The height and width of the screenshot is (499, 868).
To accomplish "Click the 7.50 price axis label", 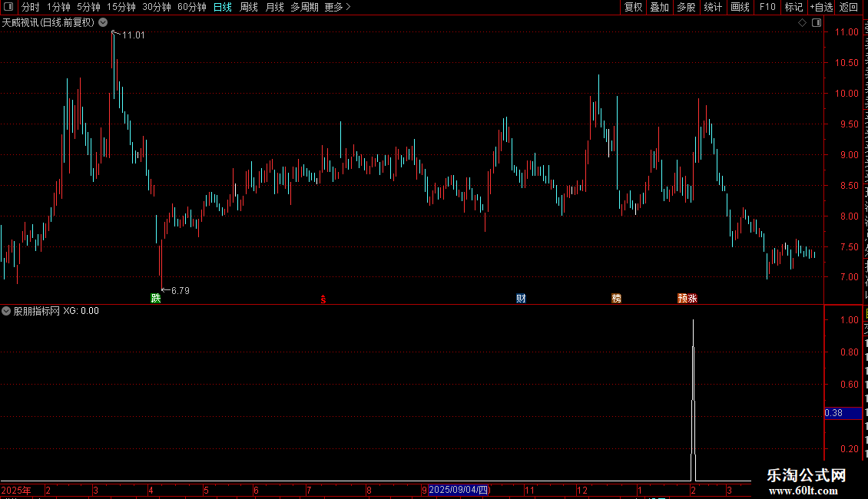I will pyautogui.click(x=849, y=246).
